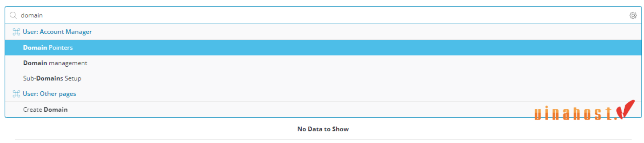
Task: Choose the Sub-Domains Setup result
Action: [x=323, y=78]
